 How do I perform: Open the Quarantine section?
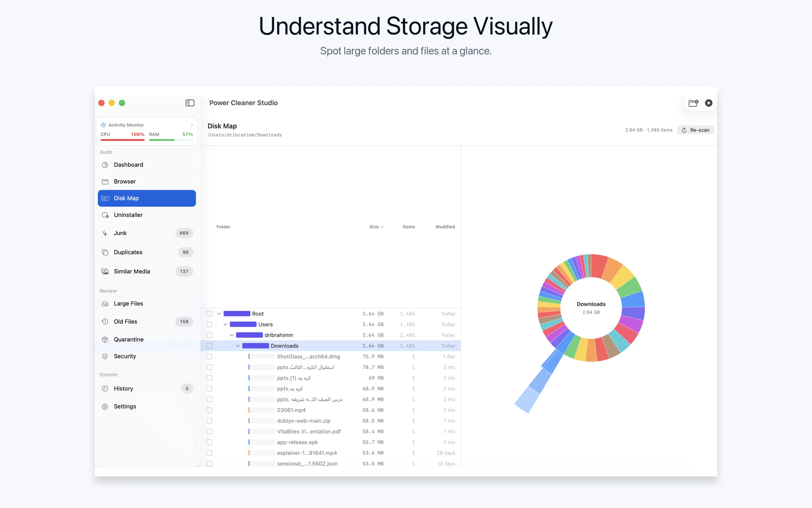pos(147,339)
